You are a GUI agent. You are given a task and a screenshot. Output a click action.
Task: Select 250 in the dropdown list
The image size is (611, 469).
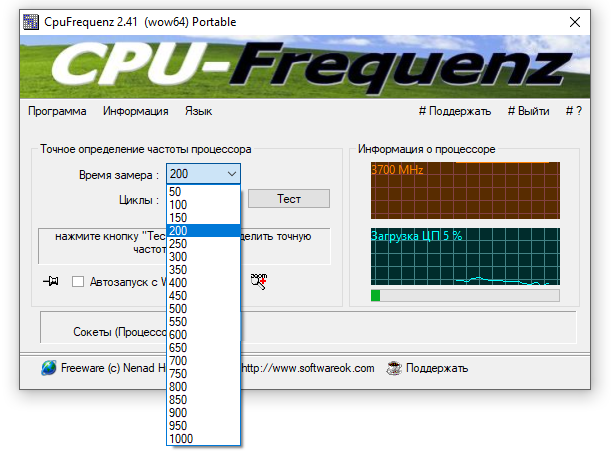click(203, 244)
